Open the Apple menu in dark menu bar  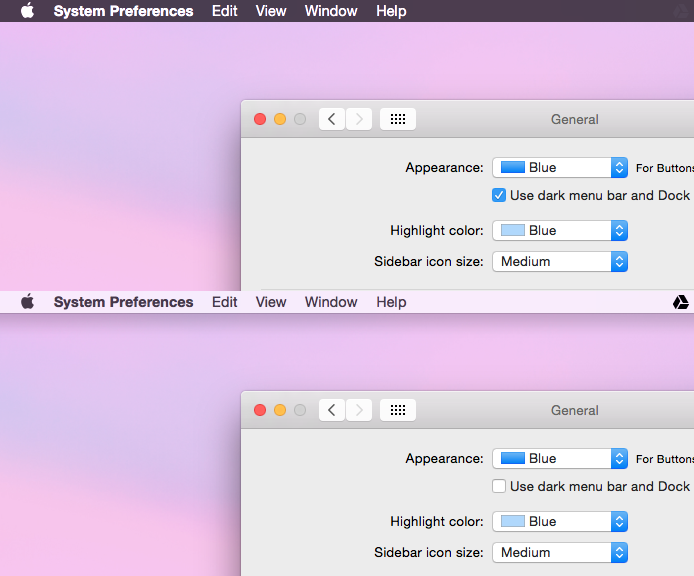click(x=27, y=11)
